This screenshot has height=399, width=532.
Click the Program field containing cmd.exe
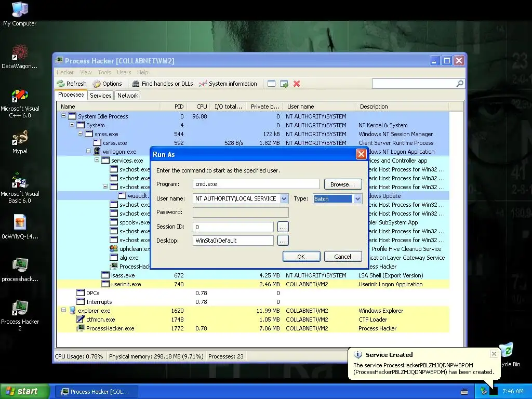click(256, 184)
